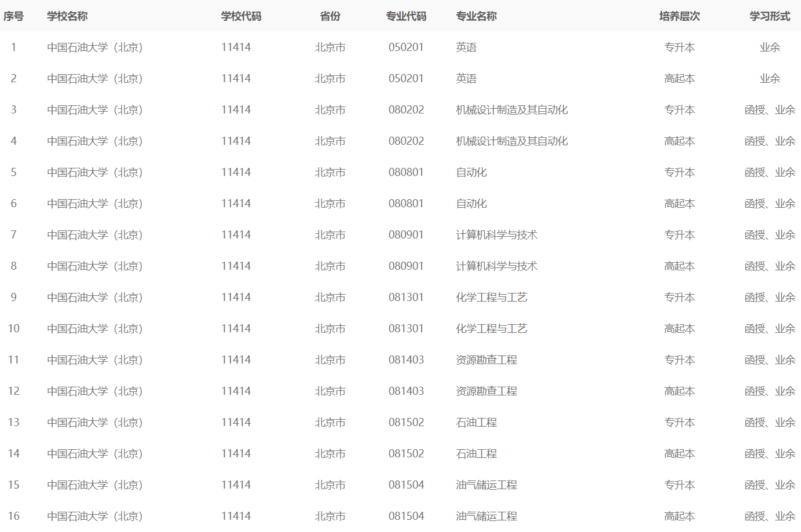Click 专升本 in row 11

click(x=679, y=360)
